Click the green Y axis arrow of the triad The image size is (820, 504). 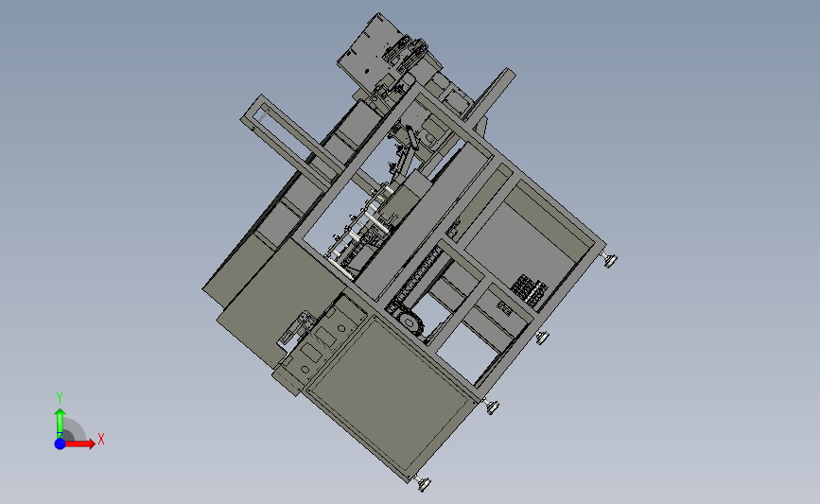[60, 423]
